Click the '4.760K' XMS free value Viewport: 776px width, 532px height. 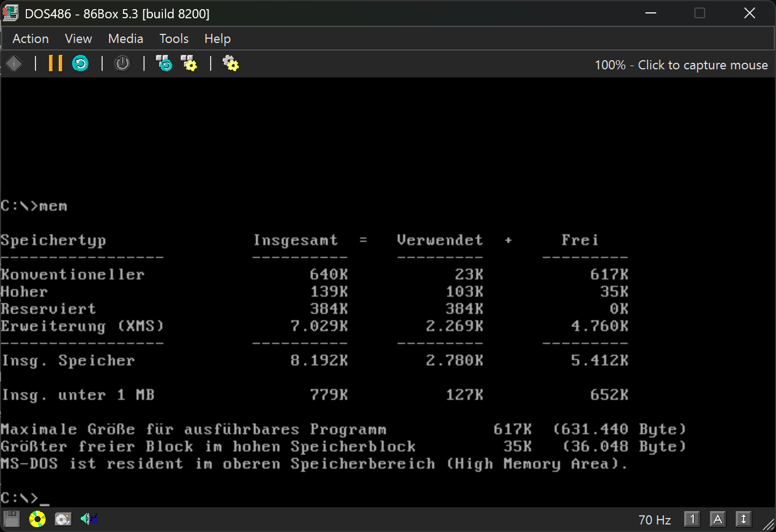click(600, 326)
